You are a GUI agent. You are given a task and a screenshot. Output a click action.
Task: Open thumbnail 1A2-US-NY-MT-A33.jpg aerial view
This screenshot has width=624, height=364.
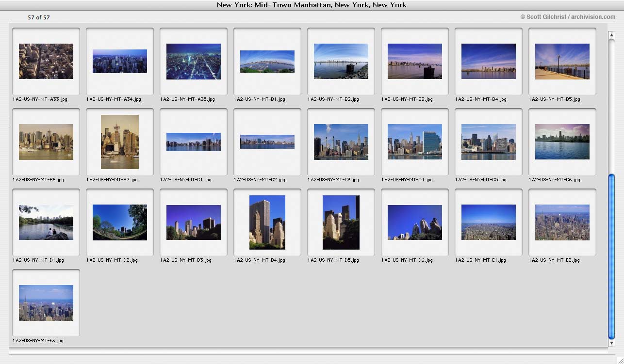(x=46, y=61)
